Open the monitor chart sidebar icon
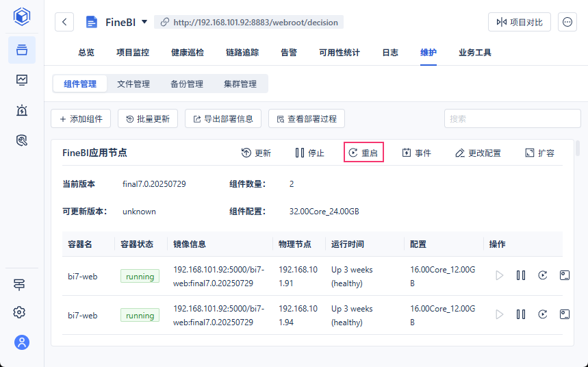This screenshot has height=367, width=588. click(x=22, y=80)
